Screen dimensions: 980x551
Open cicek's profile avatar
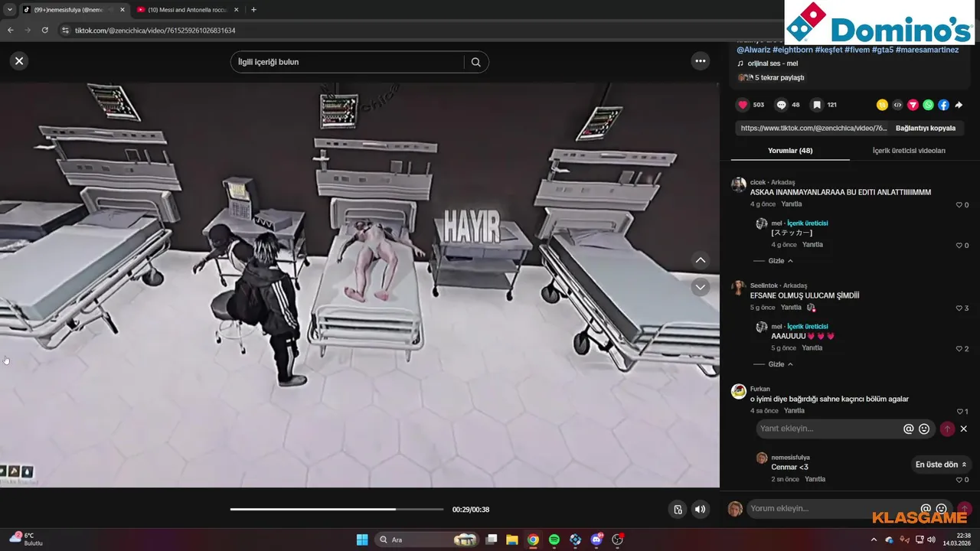click(x=738, y=184)
